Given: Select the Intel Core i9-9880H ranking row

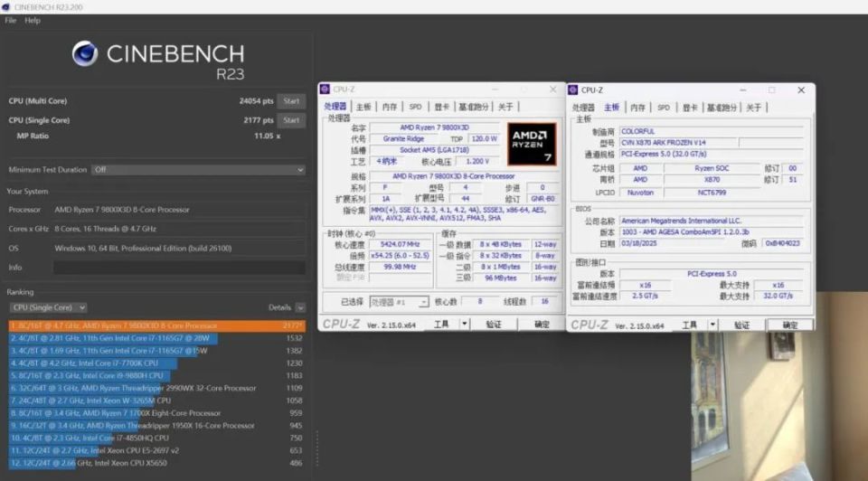Looking at the screenshot, I should pos(156,375).
